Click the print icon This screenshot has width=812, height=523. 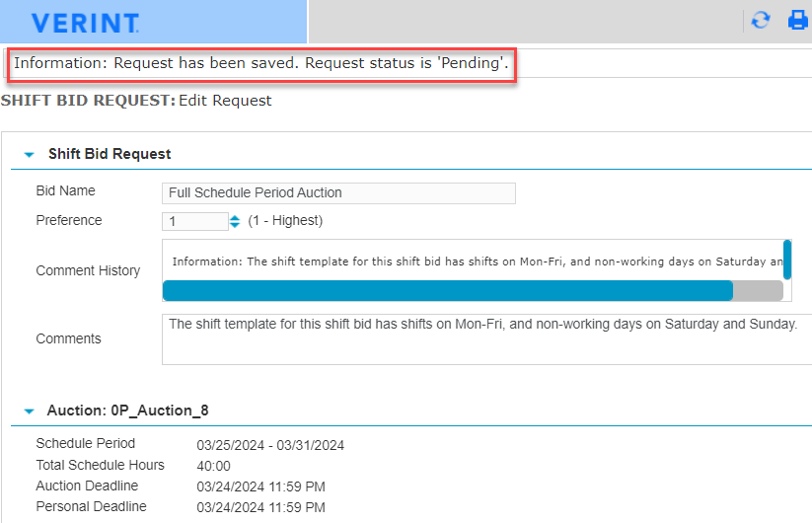[797, 21]
